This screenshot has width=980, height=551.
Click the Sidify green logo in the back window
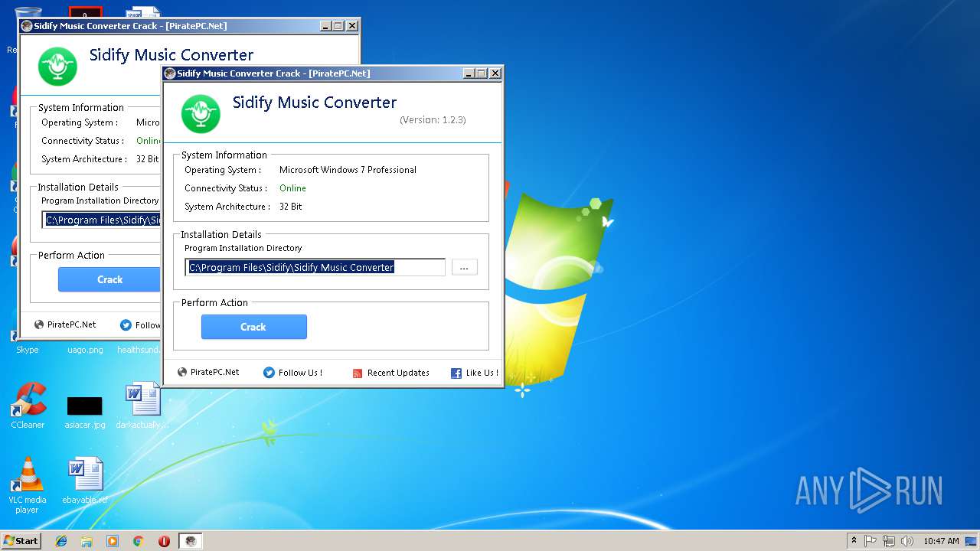(x=58, y=67)
